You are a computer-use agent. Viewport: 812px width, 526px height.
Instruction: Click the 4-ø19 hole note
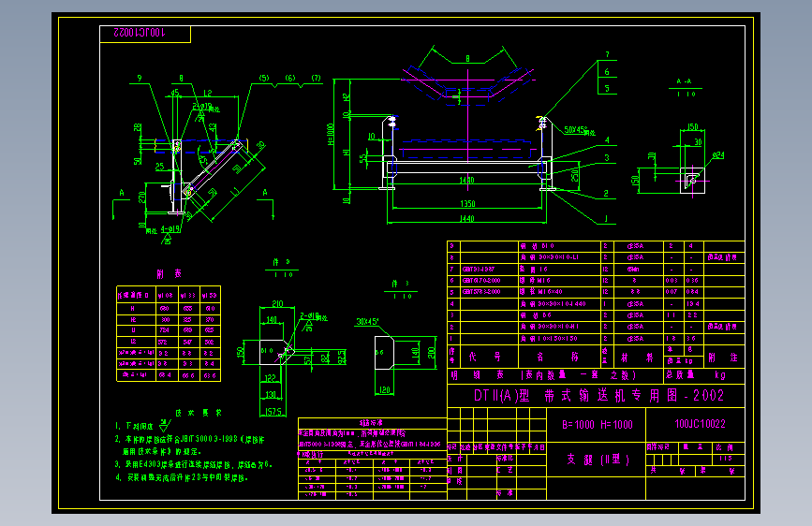[x=170, y=228]
